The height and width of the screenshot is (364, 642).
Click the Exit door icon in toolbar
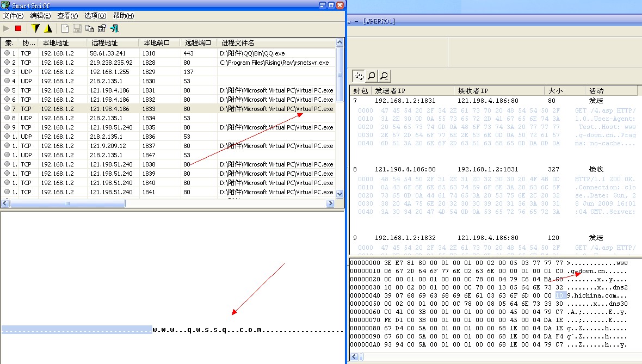coord(115,28)
